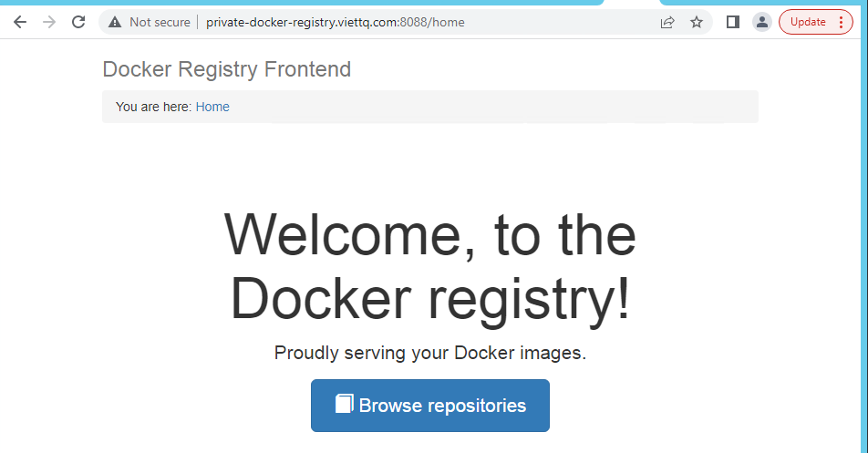Viewport: 868px width, 453px height.
Task: Click the warning triangle site info icon
Action: pos(115,22)
